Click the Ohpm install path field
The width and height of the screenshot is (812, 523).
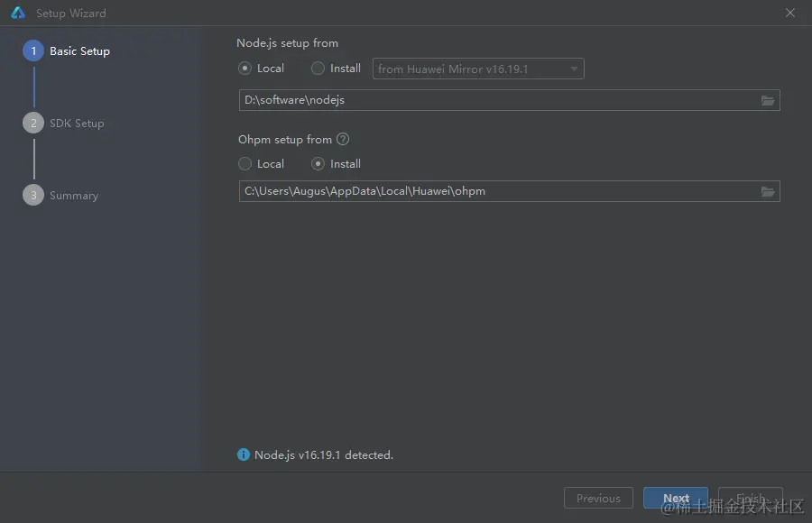coord(510,191)
